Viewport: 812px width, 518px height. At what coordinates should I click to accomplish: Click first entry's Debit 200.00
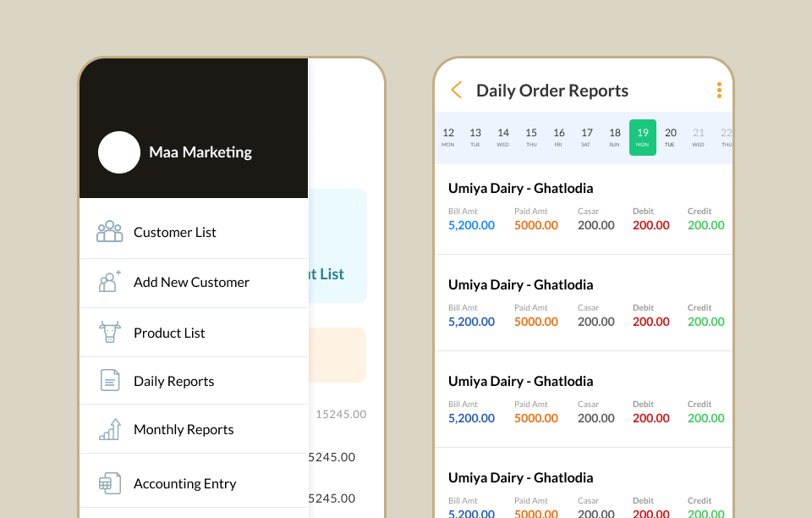tap(651, 225)
